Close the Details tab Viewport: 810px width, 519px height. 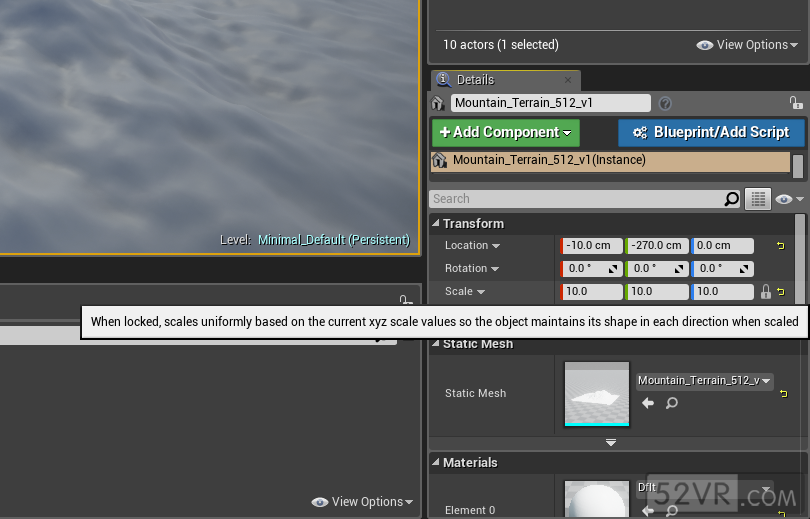pos(568,80)
